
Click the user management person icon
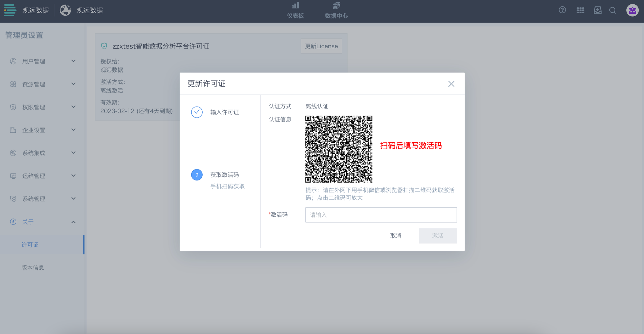click(13, 61)
